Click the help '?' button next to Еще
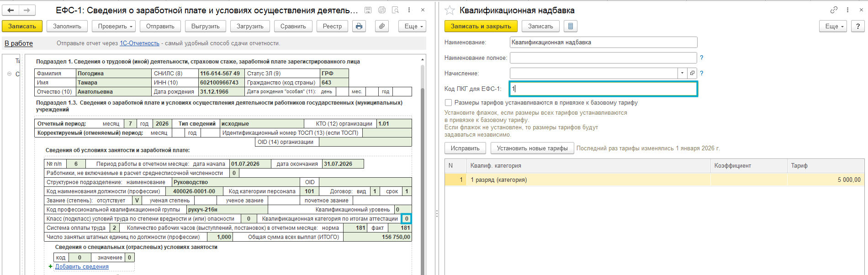868x275 pixels. click(x=858, y=26)
